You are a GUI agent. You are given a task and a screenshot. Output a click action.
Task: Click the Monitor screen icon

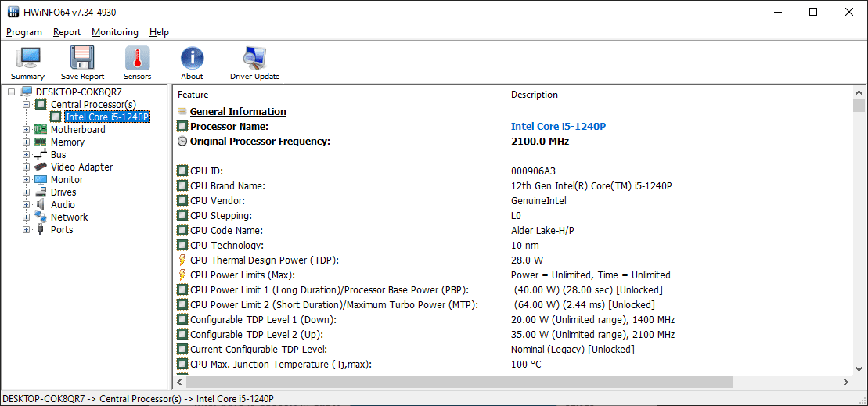(41, 179)
